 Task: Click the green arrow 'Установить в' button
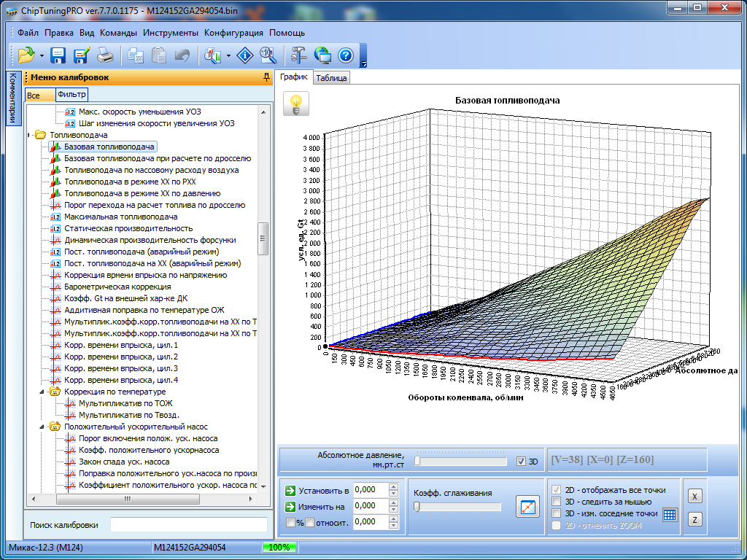290,490
